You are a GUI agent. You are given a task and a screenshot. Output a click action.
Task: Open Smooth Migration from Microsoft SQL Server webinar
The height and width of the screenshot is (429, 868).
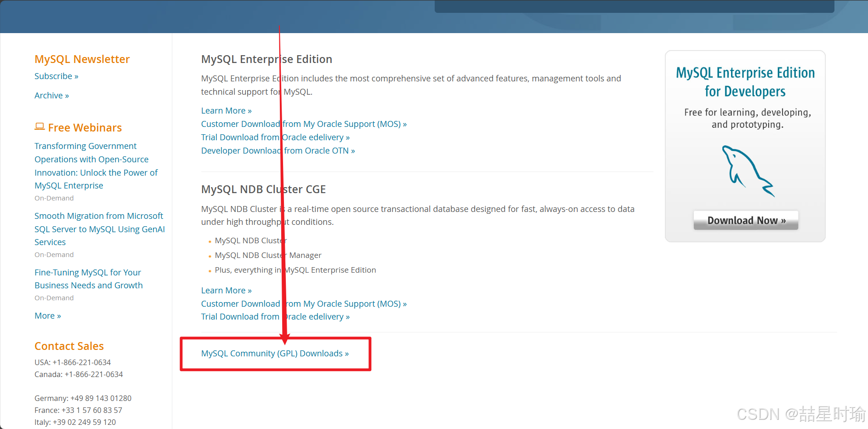pyautogui.click(x=100, y=229)
